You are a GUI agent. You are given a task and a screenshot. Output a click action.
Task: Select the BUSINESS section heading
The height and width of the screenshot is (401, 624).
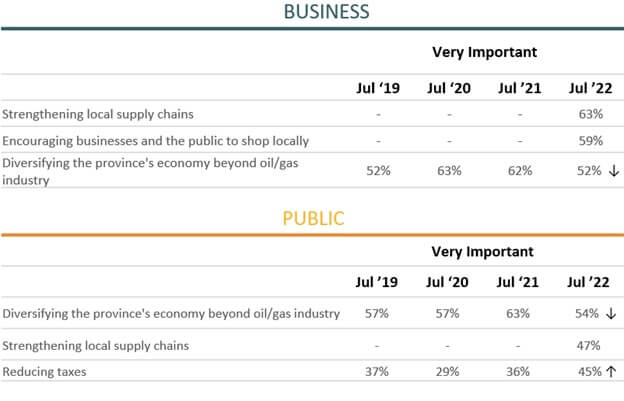326,12
